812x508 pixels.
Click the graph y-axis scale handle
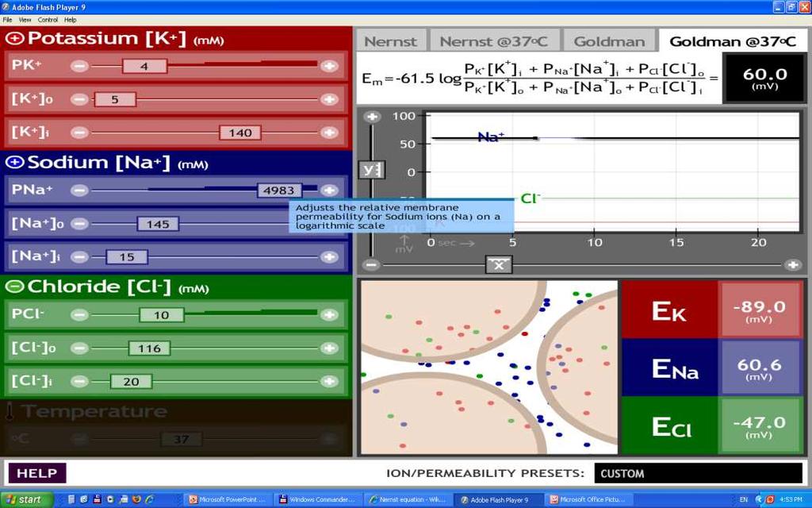pyautogui.click(x=372, y=170)
